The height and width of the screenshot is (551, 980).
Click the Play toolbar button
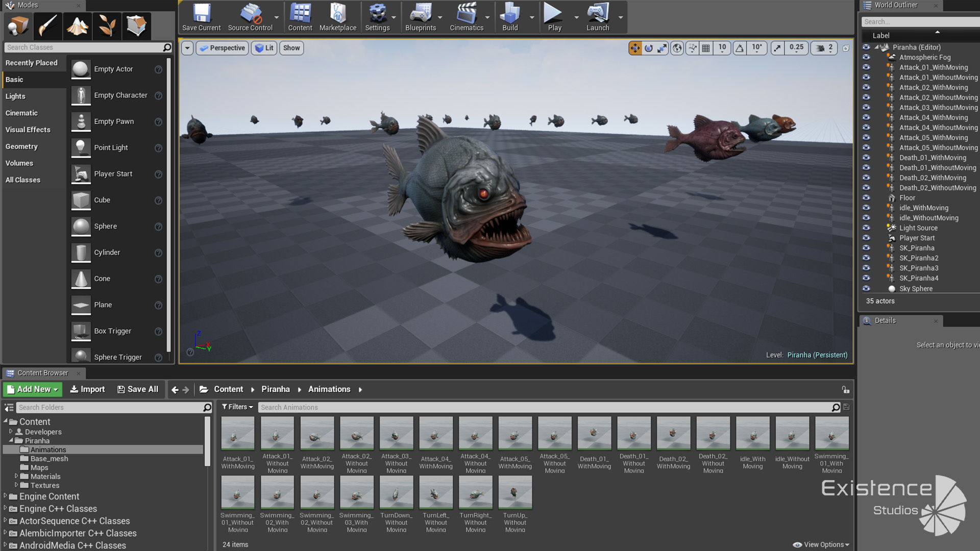point(554,17)
